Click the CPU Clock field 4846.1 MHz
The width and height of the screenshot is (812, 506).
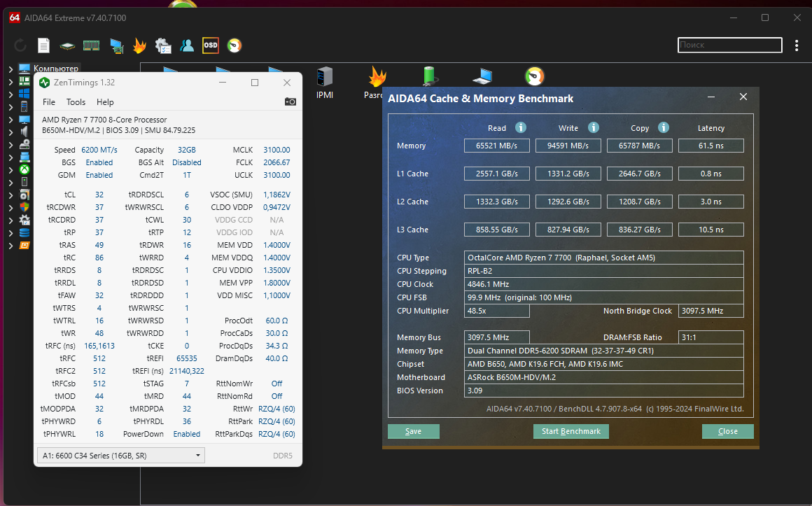604,284
